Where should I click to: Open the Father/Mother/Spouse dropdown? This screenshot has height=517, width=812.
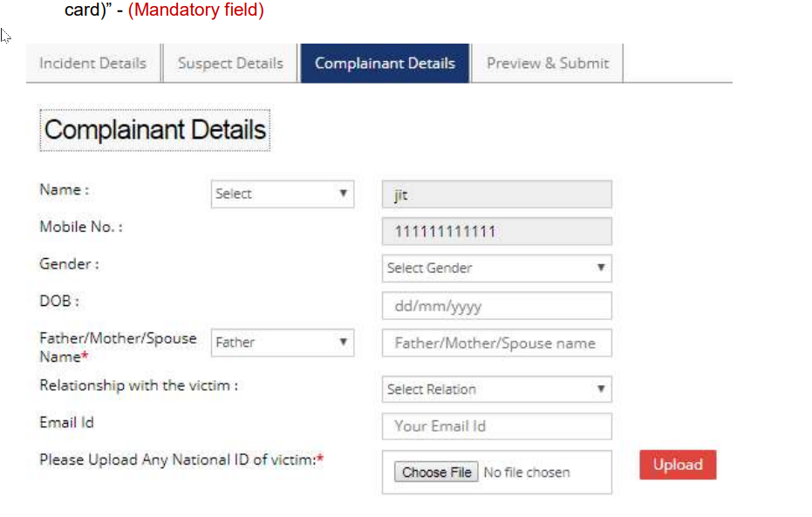281,343
